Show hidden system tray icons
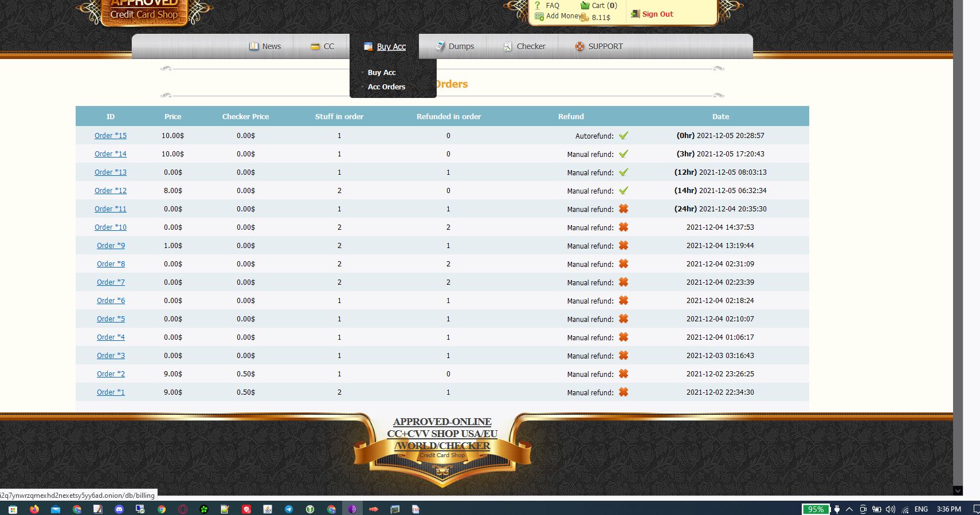This screenshot has height=515, width=980. click(x=849, y=509)
